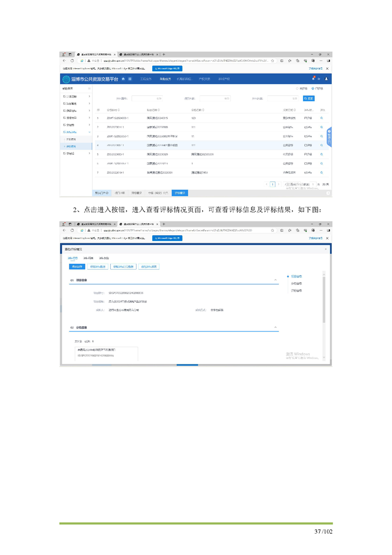Select the 已评标 radio button
The width and height of the screenshot is (392, 555).
[313, 89]
